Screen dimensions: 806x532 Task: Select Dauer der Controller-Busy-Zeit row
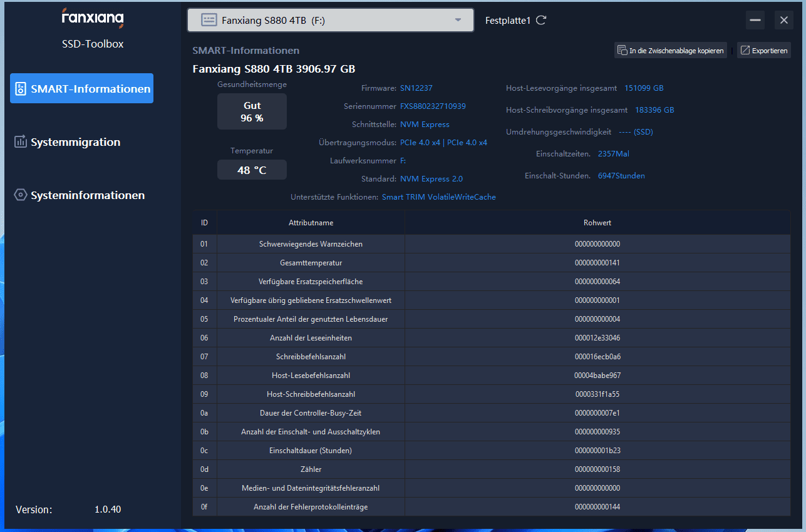pyautogui.click(x=492, y=413)
